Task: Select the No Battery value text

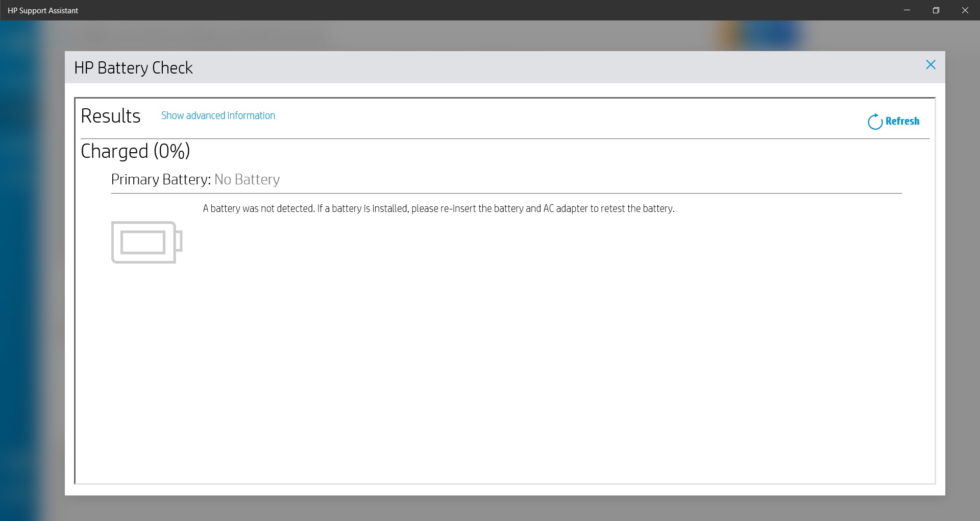Action: point(247,179)
